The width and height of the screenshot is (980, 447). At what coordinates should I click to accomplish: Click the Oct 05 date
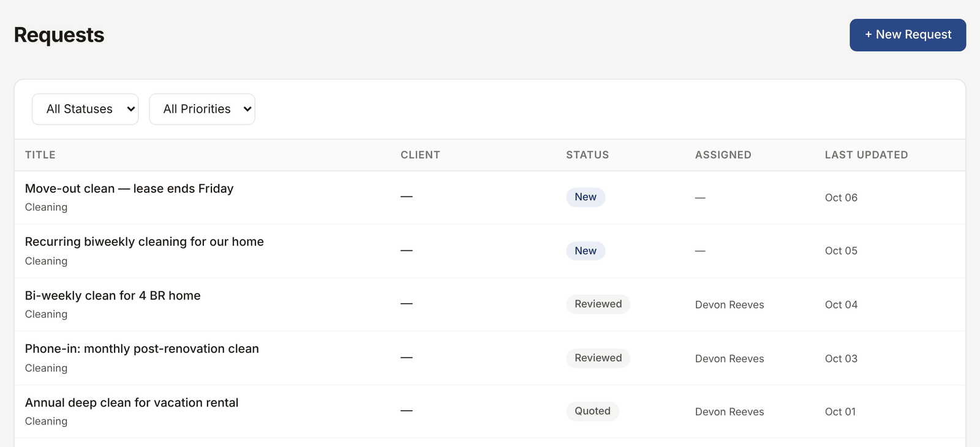point(841,251)
